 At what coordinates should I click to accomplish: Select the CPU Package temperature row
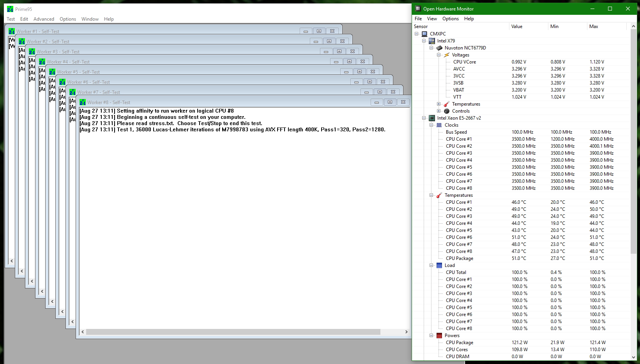click(x=522, y=258)
